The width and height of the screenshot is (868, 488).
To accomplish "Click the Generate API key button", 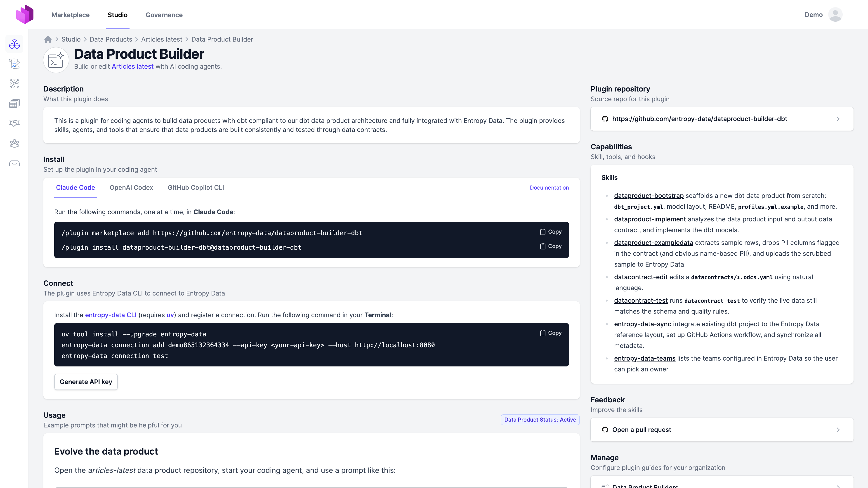I will (86, 382).
